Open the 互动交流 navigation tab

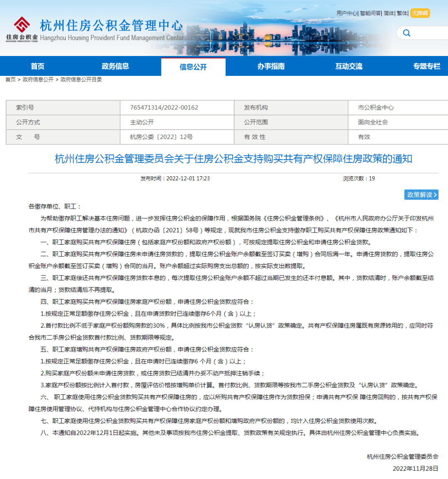(x=349, y=66)
